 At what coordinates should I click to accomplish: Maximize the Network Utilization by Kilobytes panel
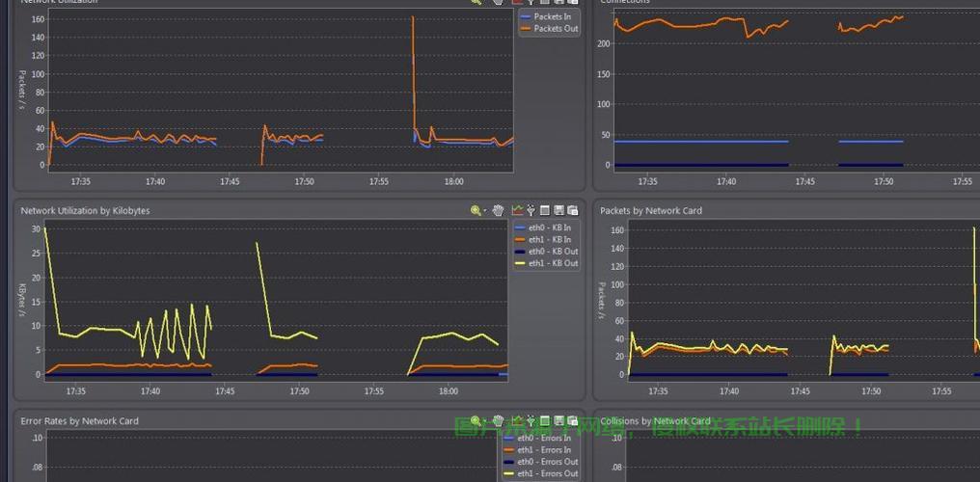[544, 210]
